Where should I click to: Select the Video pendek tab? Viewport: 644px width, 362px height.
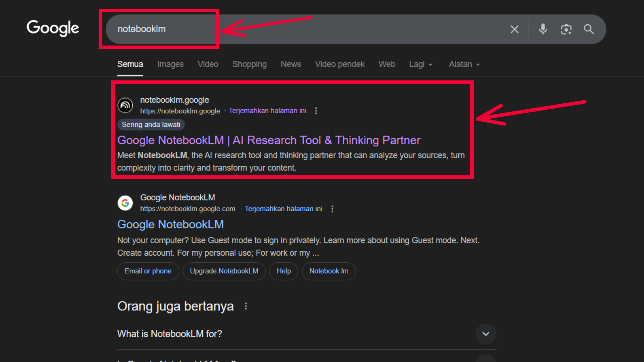tap(340, 64)
